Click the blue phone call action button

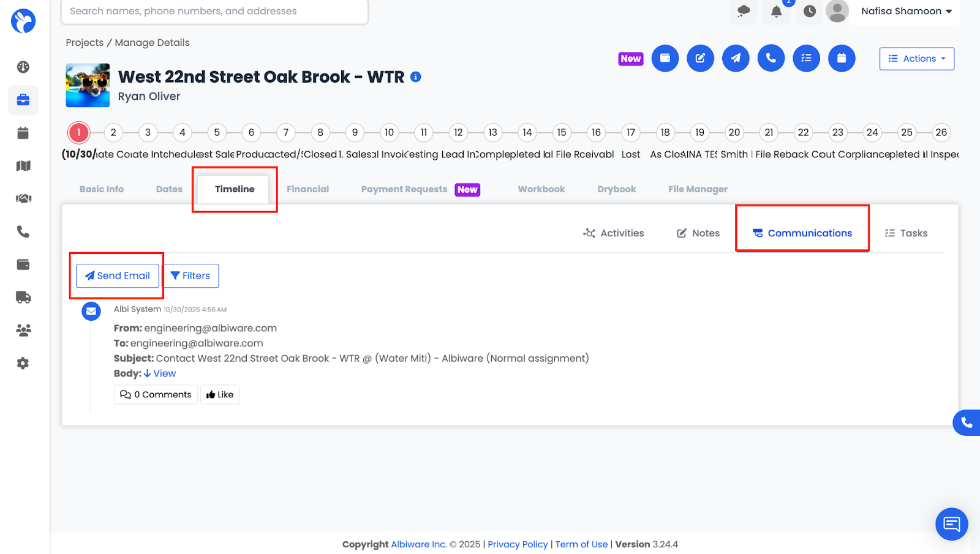click(771, 59)
